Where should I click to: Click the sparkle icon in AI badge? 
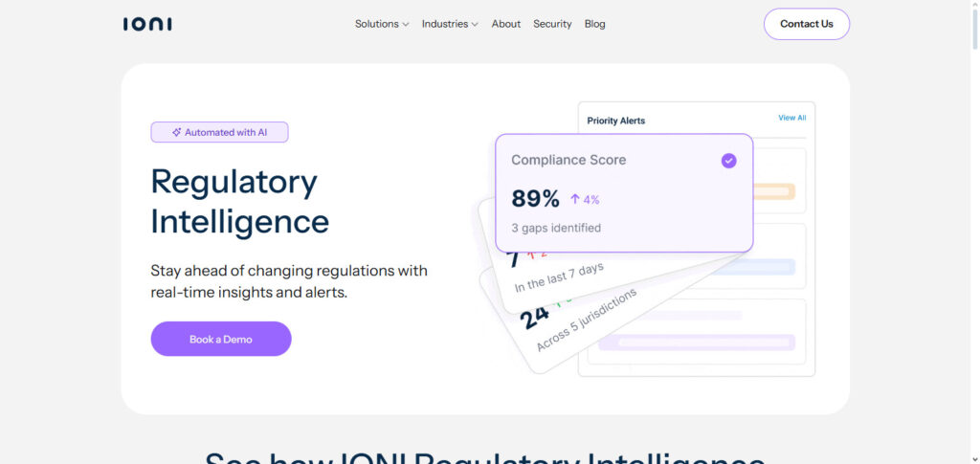[177, 132]
